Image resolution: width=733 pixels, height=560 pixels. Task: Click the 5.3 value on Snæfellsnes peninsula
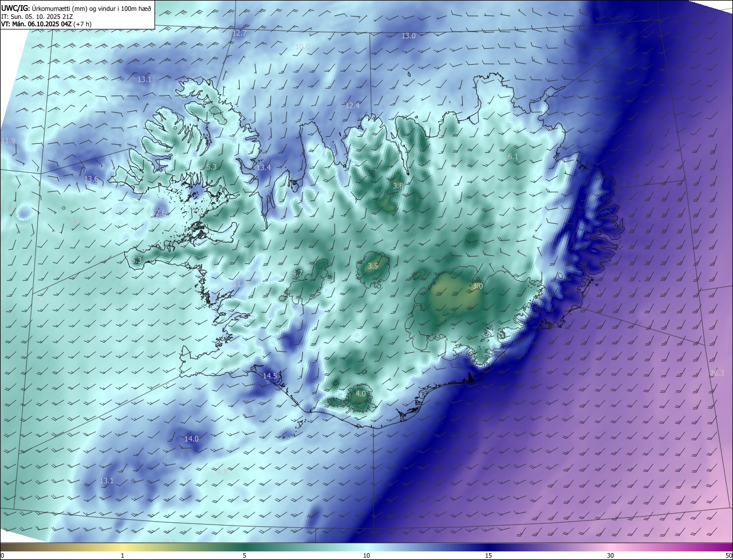pos(136,261)
